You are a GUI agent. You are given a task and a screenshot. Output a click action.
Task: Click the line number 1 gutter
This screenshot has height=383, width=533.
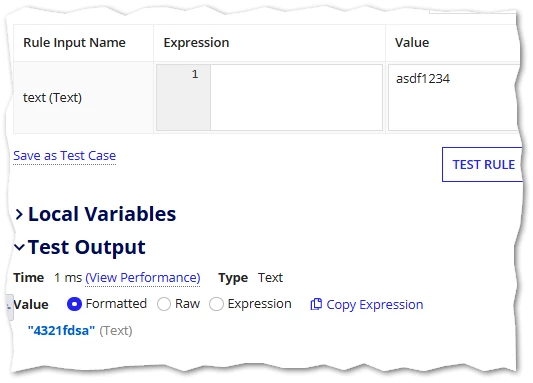184,98
